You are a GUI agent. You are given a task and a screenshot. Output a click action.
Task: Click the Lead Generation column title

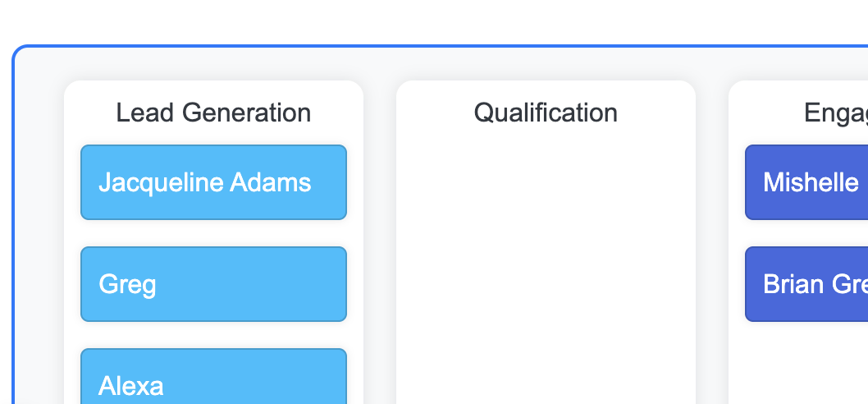point(213,112)
